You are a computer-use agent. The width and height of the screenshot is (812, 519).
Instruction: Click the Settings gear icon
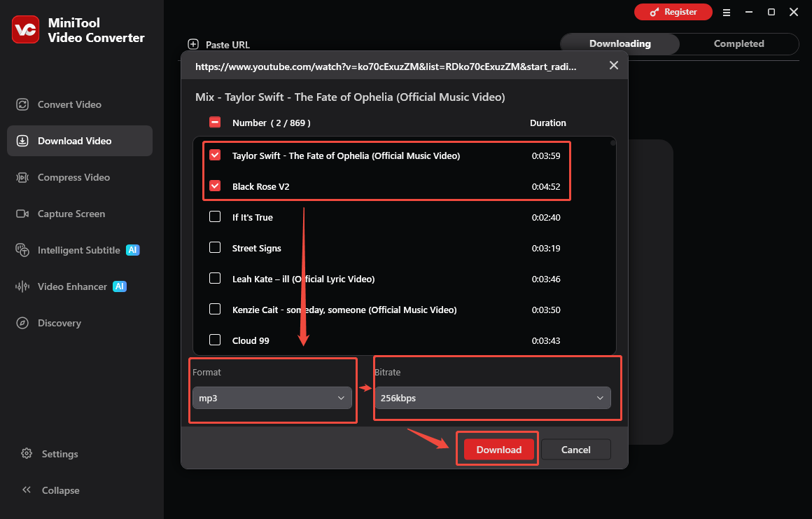(27, 454)
